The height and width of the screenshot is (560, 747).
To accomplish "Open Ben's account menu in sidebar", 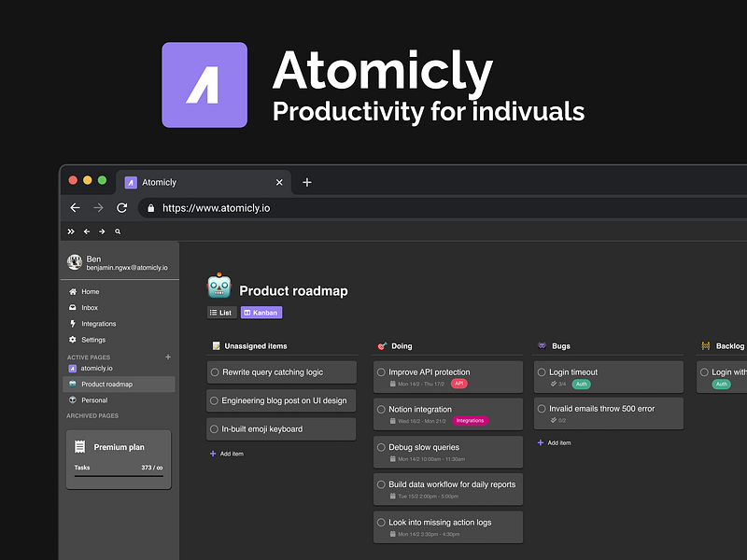I will coord(118,263).
